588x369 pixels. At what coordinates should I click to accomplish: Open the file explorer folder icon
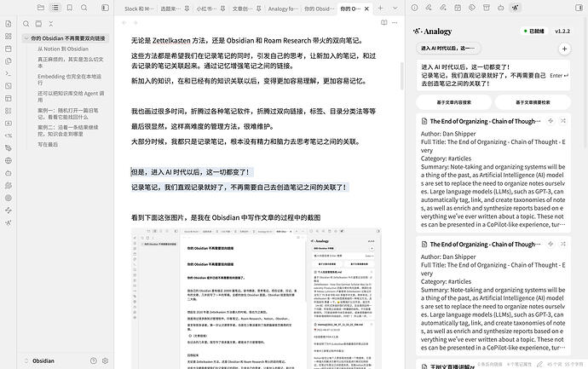(x=41, y=8)
